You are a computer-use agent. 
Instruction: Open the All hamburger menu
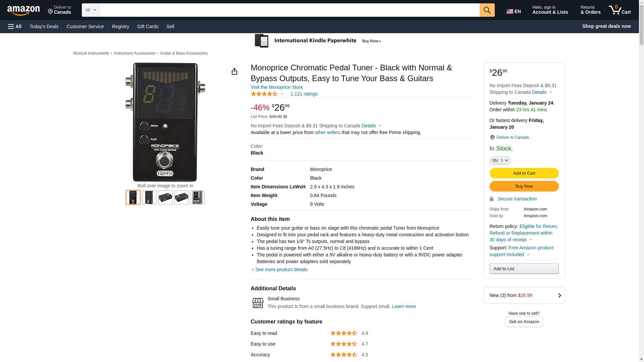click(x=15, y=26)
